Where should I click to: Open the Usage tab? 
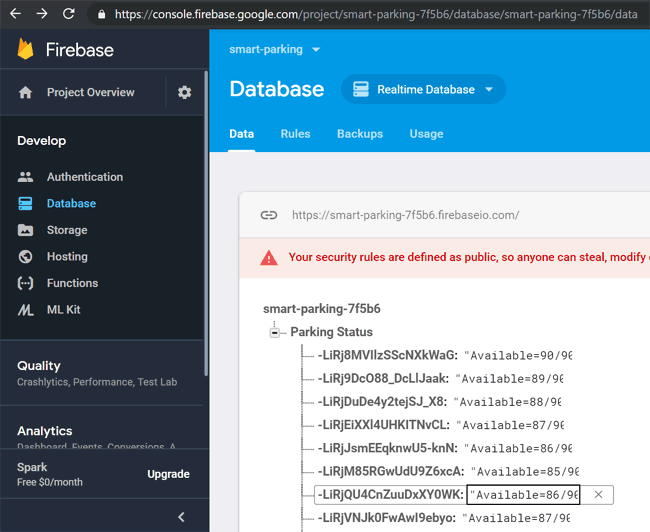tap(426, 134)
